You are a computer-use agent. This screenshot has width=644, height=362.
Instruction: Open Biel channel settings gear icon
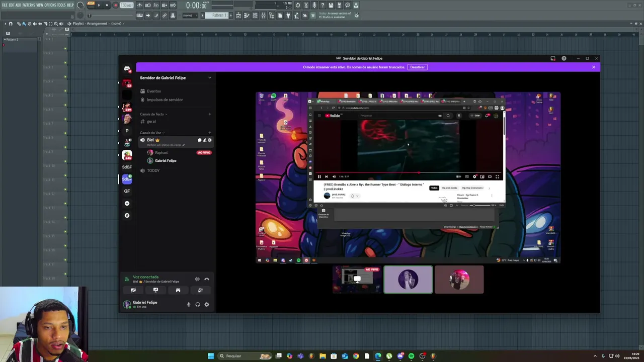click(x=210, y=140)
